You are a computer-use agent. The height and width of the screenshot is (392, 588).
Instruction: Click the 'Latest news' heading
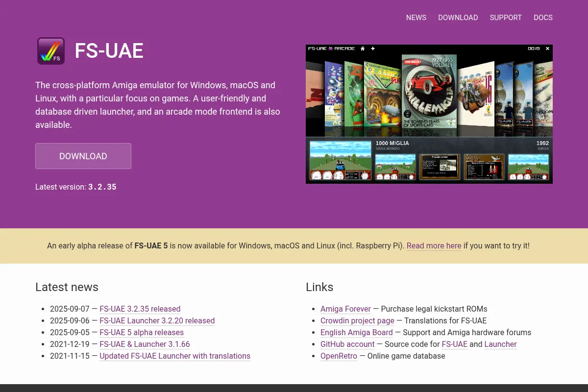click(x=67, y=287)
